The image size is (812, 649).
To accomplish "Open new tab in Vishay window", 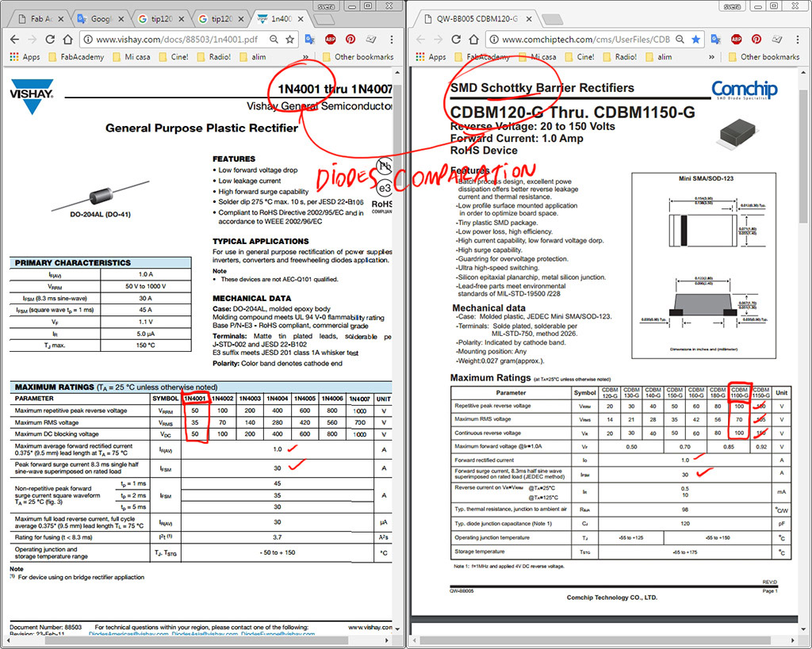I will pyautogui.click(x=324, y=20).
